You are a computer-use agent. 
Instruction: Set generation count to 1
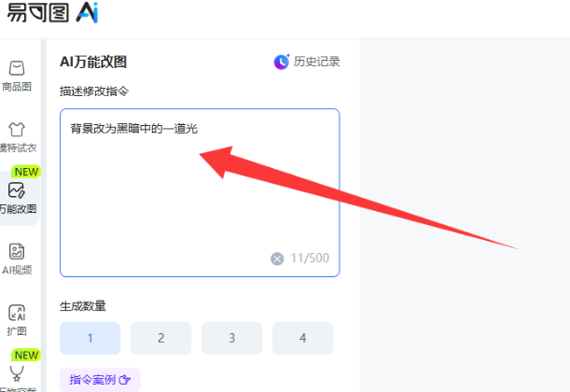click(90, 338)
